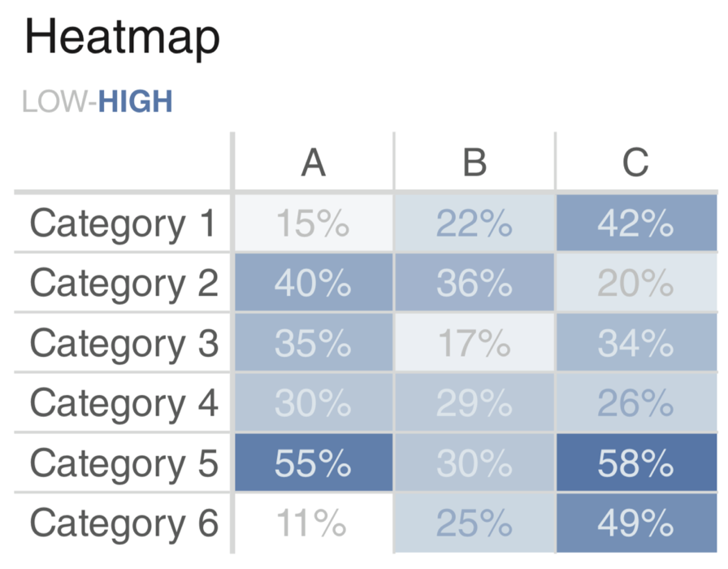Click the Category 6 row label
Image resolution: width=728 pixels, height=569 pixels.
pos(124,523)
